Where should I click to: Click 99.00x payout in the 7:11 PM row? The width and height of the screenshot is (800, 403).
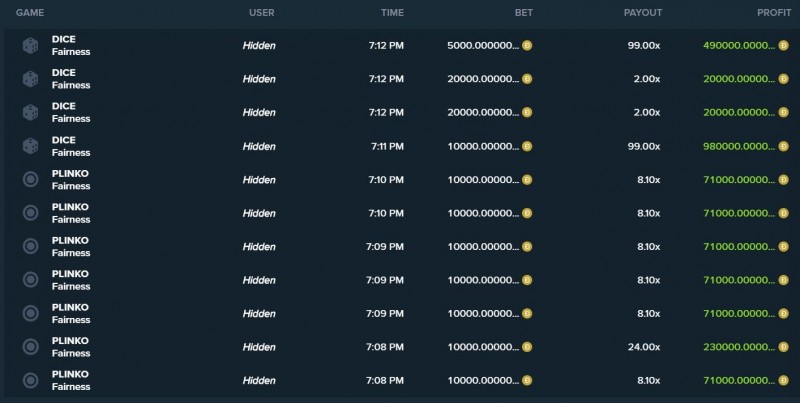(x=644, y=146)
